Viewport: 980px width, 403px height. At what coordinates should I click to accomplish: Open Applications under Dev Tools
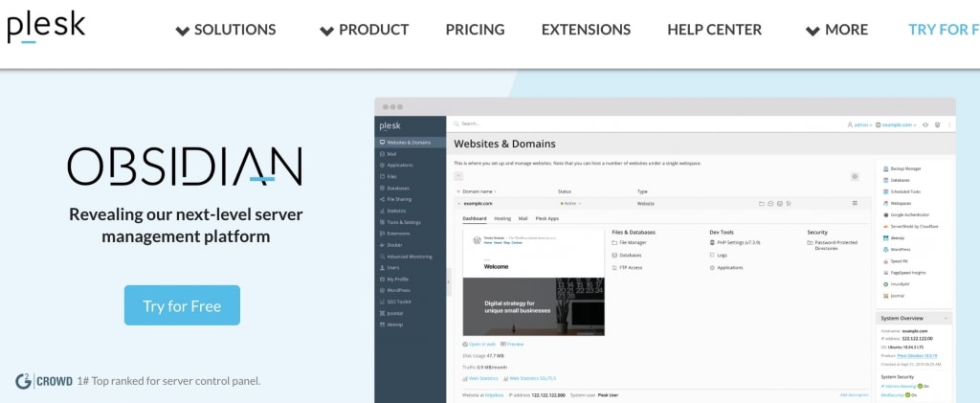pyautogui.click(x=726, y=267)
